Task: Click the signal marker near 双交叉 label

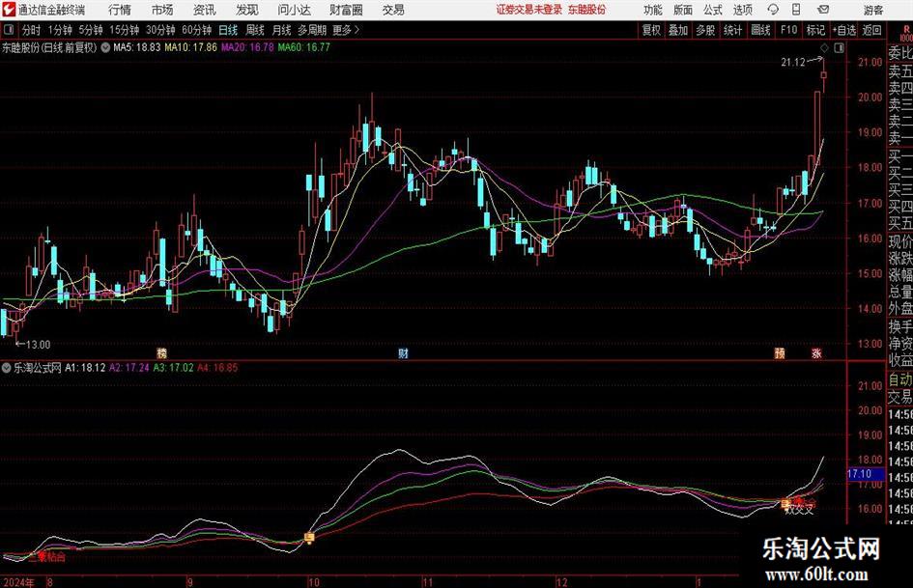Action: pyautogui.click(x=786, y=504)
